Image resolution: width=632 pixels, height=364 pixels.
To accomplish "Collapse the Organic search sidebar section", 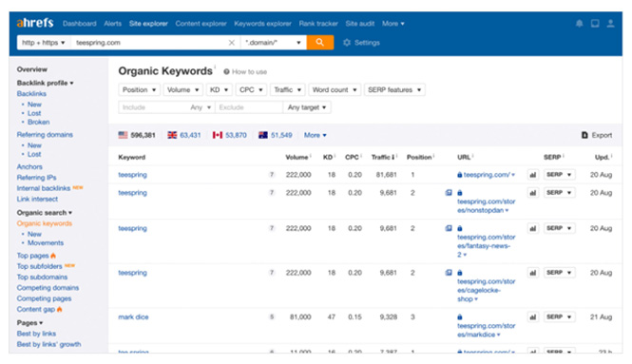I will [x=45, y=213].
